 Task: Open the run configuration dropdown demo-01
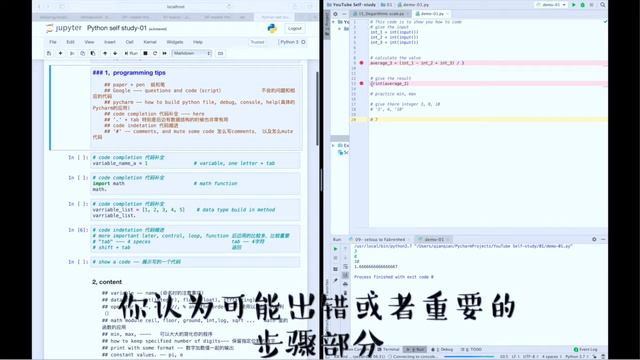551,5
